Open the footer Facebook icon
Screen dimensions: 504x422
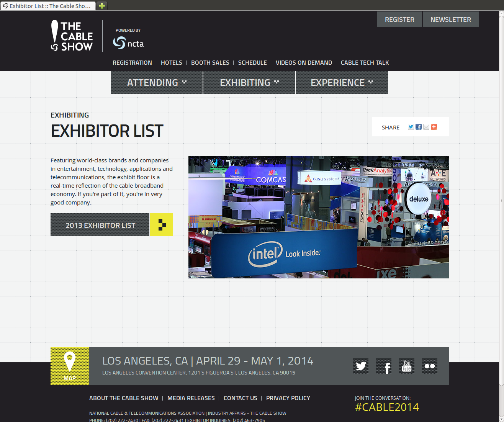coord(384,366)
